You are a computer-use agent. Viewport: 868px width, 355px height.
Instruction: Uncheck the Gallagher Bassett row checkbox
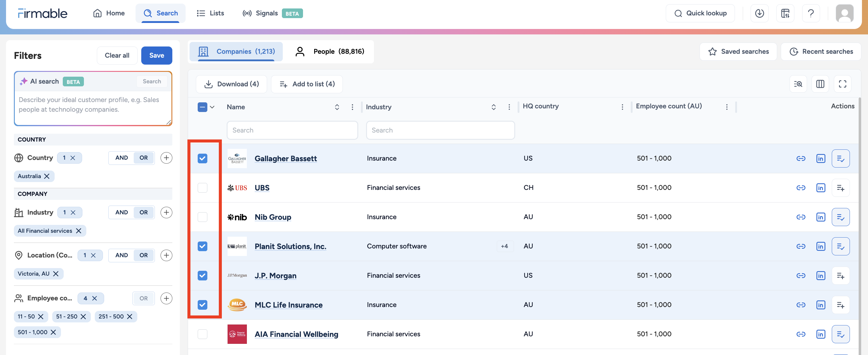(x=202, y=158)
